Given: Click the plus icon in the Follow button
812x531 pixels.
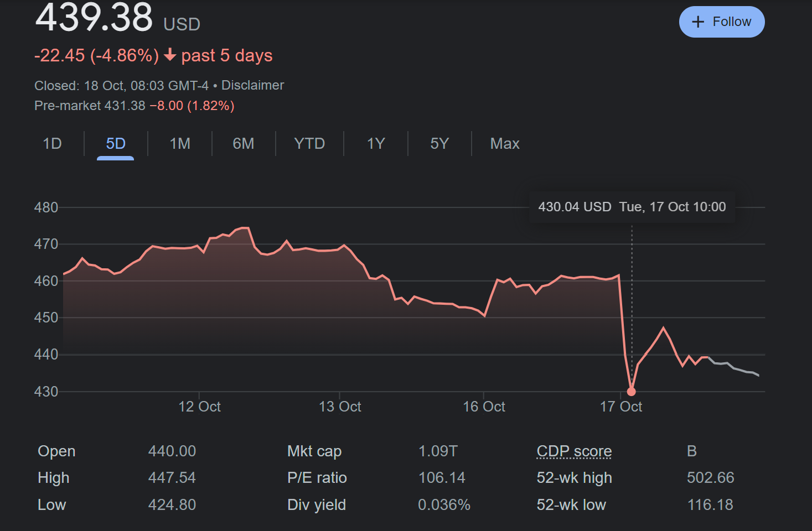Looking at the screenshot, I should pyautogui.click(x=698, y=22).
